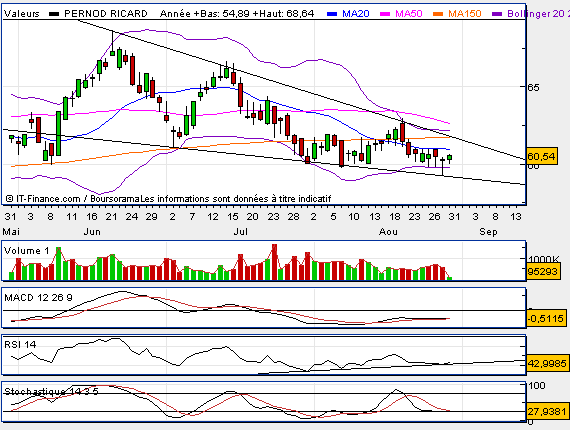This screenshot has height=430, width=570.
Task: Click the IT-Finance.com / Boursorama copyright text
Action: 73,199
